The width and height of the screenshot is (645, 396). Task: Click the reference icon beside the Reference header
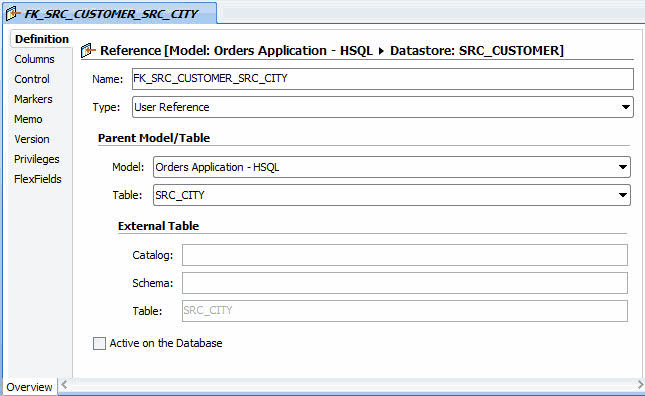point(88,50)
